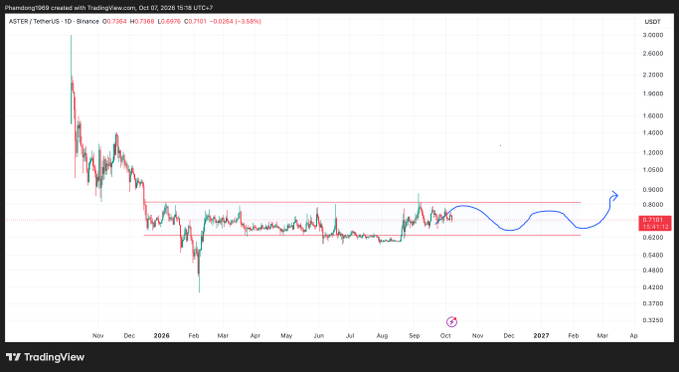Image resolution: width=679 pixels, height=372 pixels.
Task: Click the May label on time axis
Action: (286, 336)
